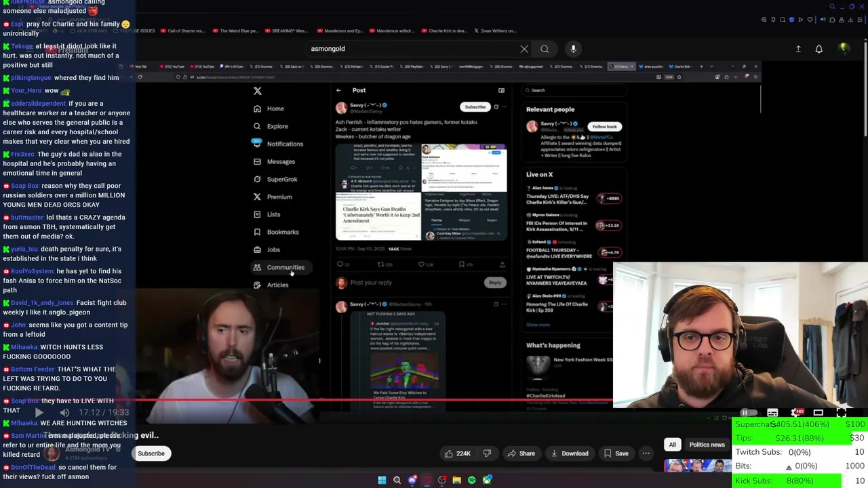868x488 pixels.
Task: Enter fullscreen mode
Action: [x=842, y=412]
